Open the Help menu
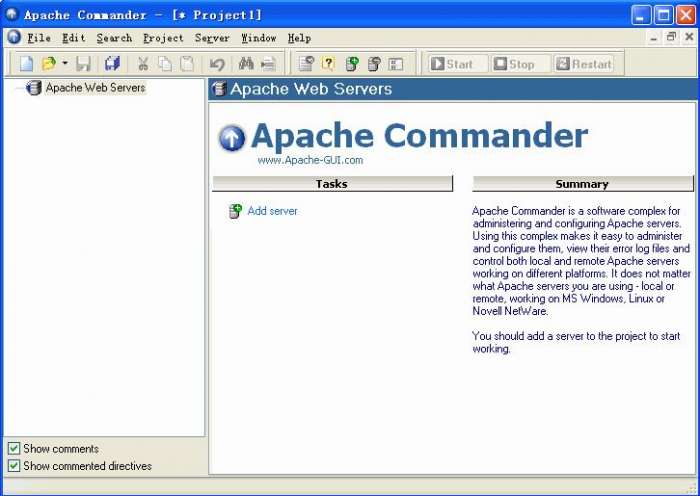Screen dimensions: 700x496 point(299,38)
